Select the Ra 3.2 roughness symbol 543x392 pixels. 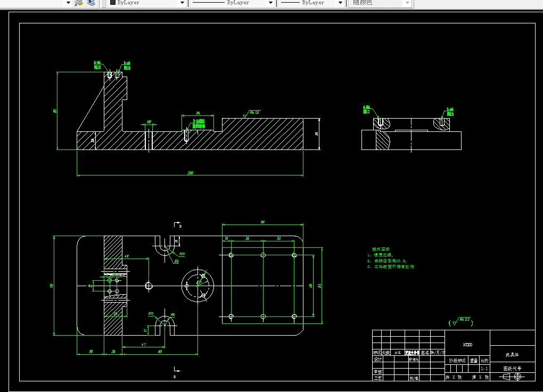[461, 322]
